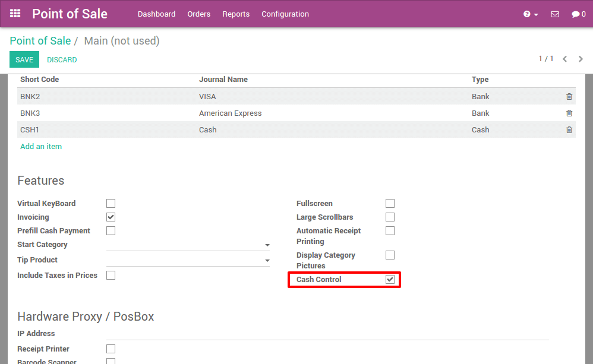This screenshot has width=593, height=364.
Task: Go to the previous record arrow
Action: pyautogui.click(x=564, y=59)
